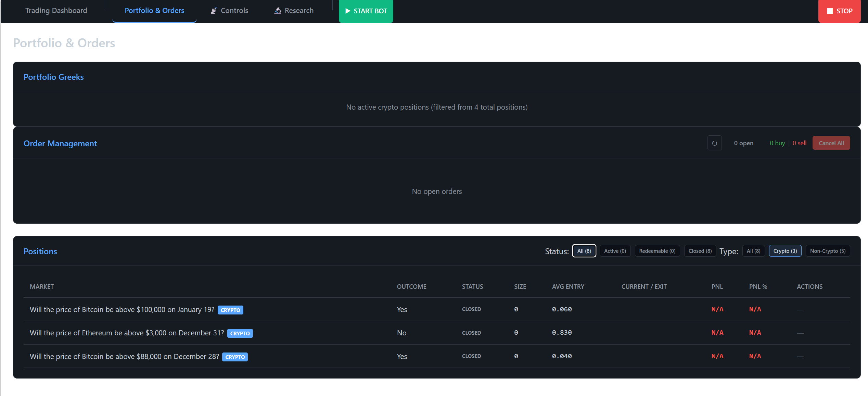Click the SIZE column header
Image resolution: width=868 pixels, height=396 pixels.
520,287
